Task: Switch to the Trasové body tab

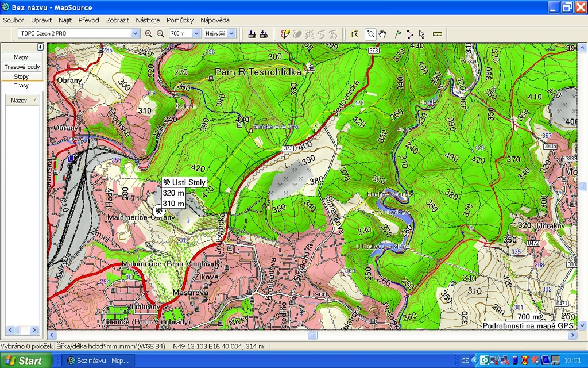Action: click(x=22, y=67)
